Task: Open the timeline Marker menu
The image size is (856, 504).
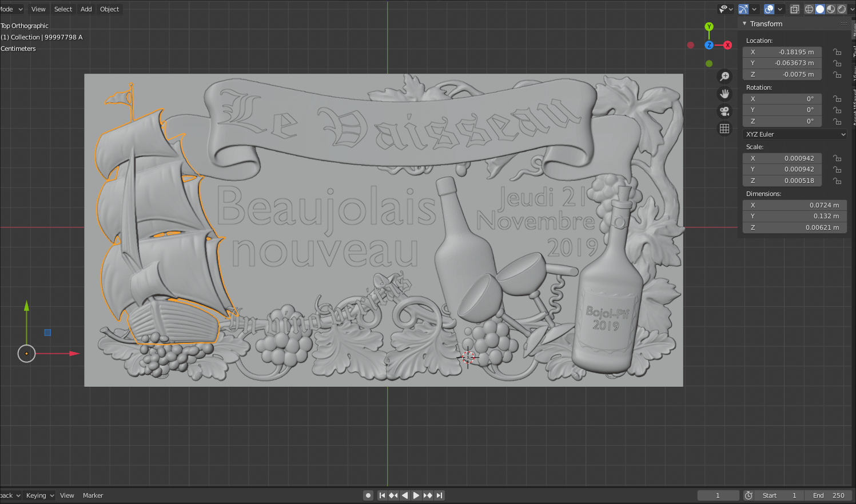Action: (x=93, y=495)
